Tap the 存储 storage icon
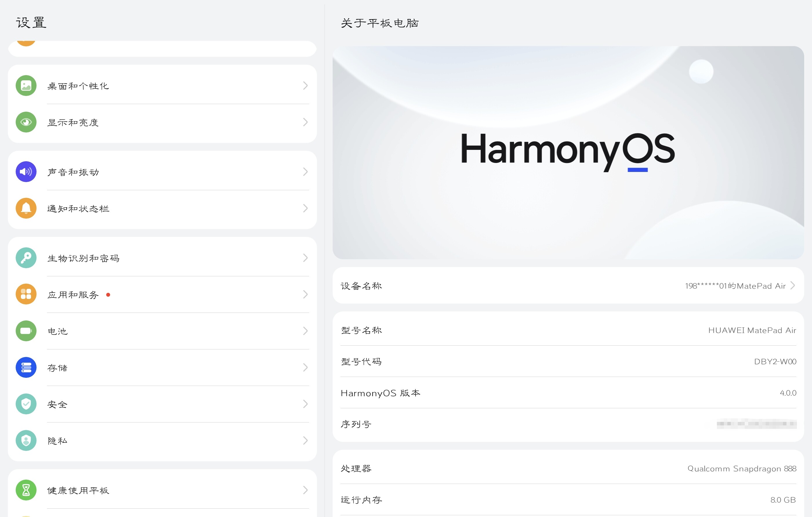812x517 pixels. point(26,367)
